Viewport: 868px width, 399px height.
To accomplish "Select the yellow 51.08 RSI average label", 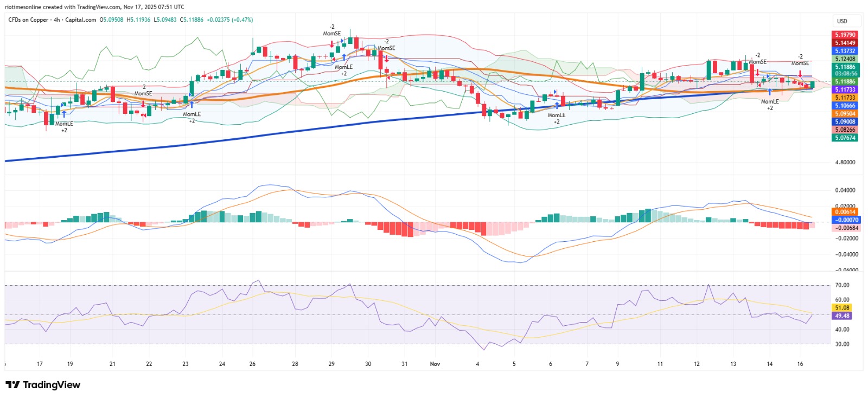I will 842,308.
